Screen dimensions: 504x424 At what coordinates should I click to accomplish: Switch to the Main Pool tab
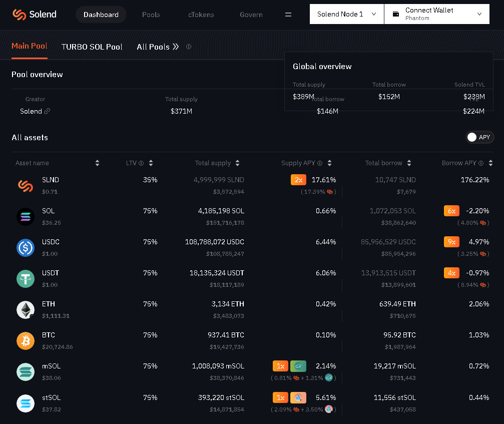(29, 46)
